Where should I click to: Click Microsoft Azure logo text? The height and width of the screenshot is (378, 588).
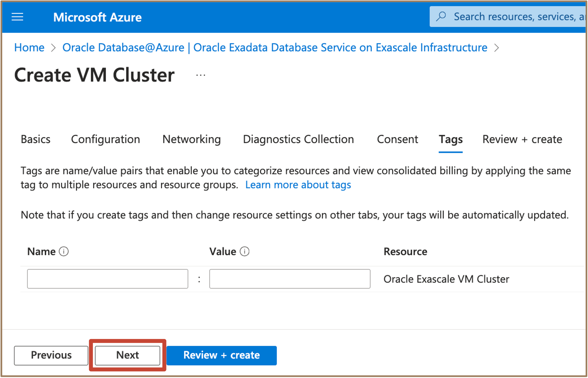[97, 17]
